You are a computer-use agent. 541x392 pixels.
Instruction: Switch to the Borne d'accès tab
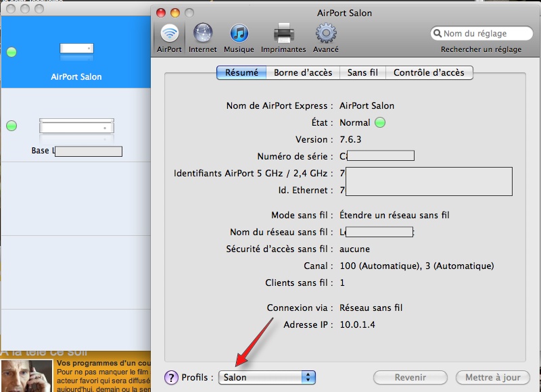pos(303,72)
